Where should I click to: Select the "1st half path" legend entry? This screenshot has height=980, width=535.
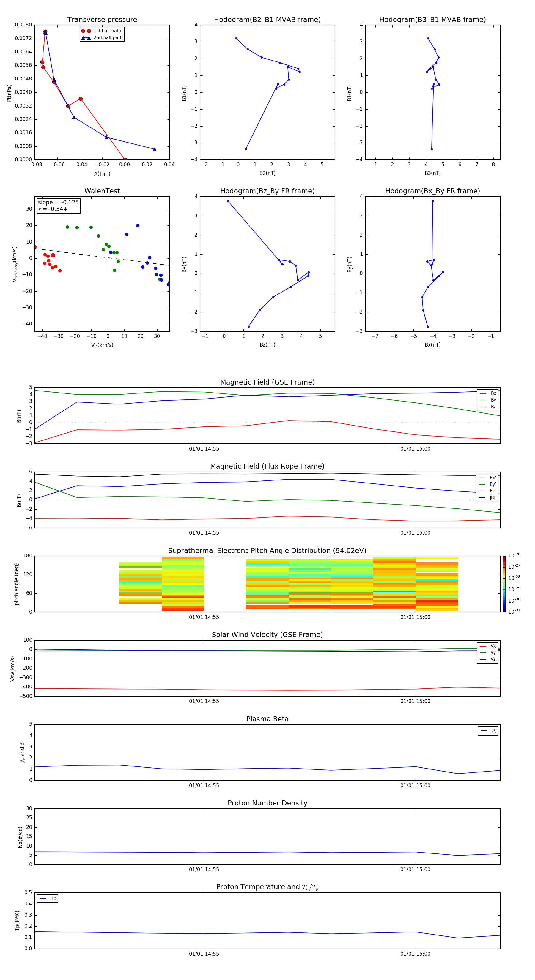101,31
